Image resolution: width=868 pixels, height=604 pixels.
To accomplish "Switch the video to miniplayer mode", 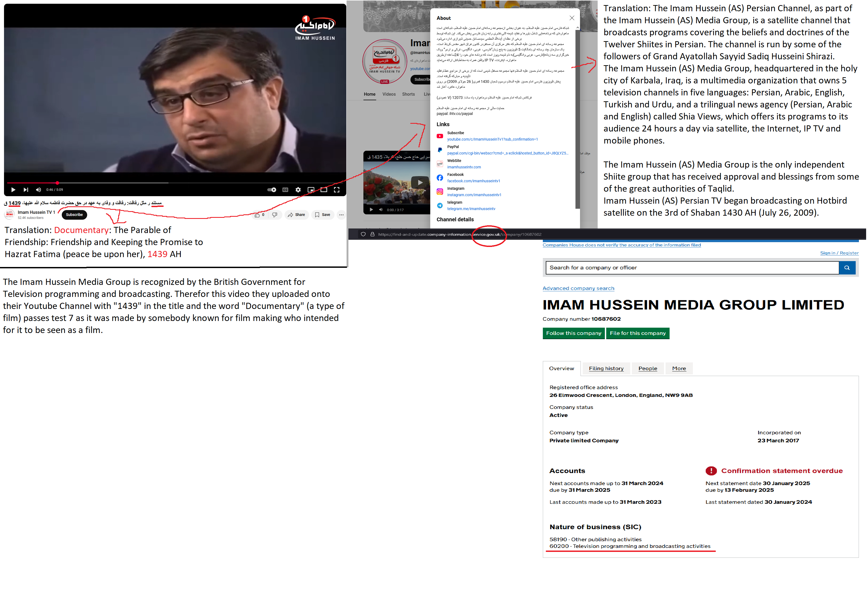I will (x=311, y=190).
